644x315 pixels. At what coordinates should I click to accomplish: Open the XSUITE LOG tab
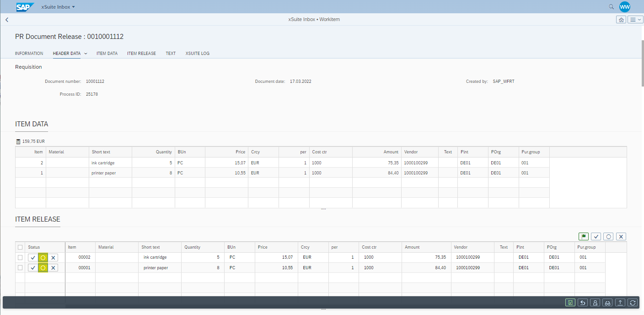pos(197,54)
